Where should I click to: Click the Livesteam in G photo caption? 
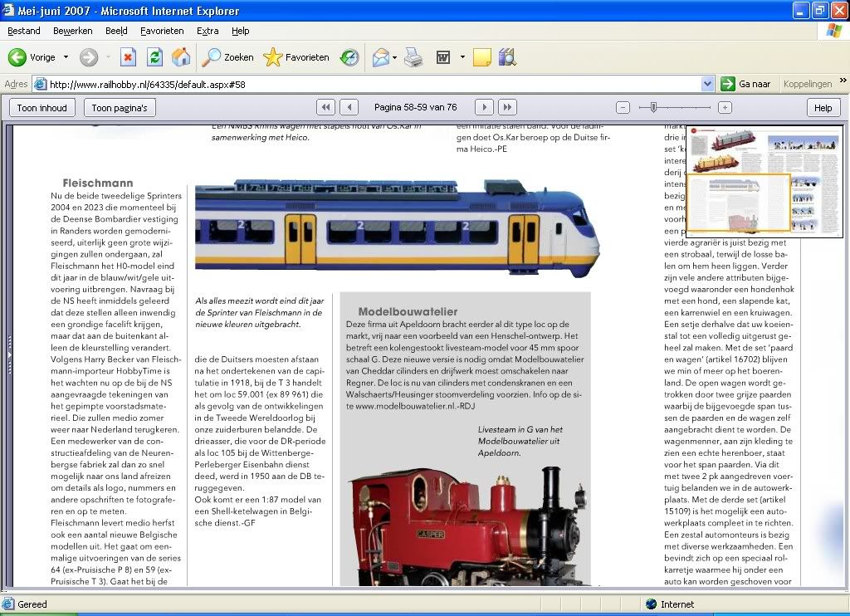click(x=520, y=441)
